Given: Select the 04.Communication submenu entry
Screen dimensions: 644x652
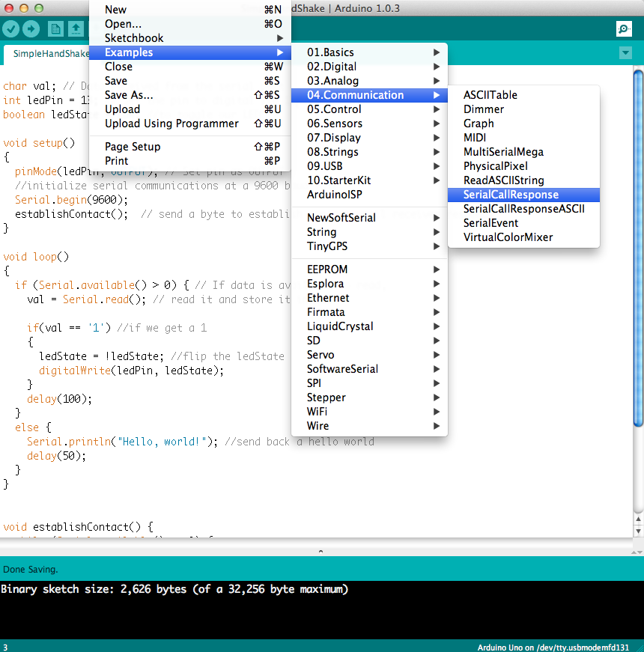Looking at the screenshot, I should coord(369,95).
